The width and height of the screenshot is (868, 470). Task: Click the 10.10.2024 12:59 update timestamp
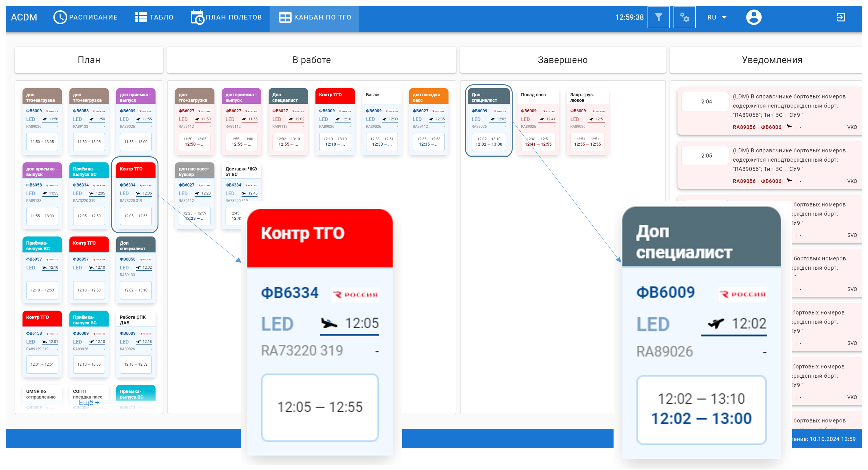832,439
